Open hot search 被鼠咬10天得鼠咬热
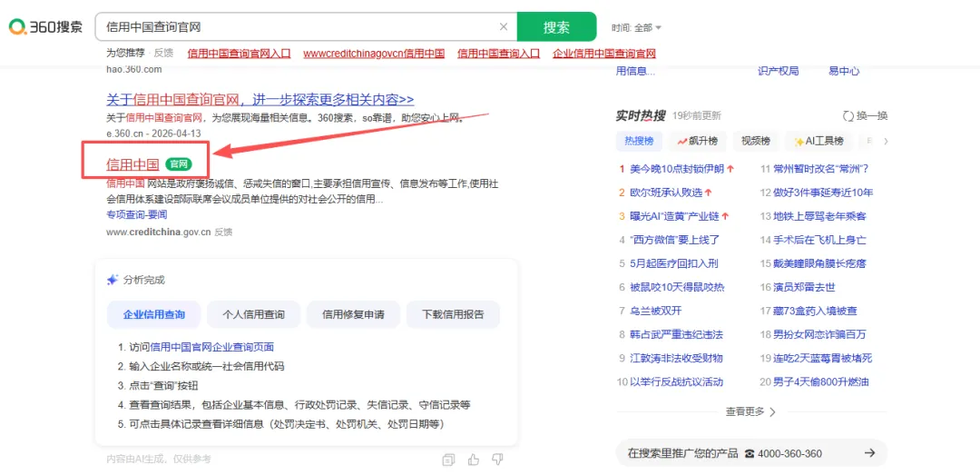Screen dimensions: 980x475 click(x=677, y=287)
